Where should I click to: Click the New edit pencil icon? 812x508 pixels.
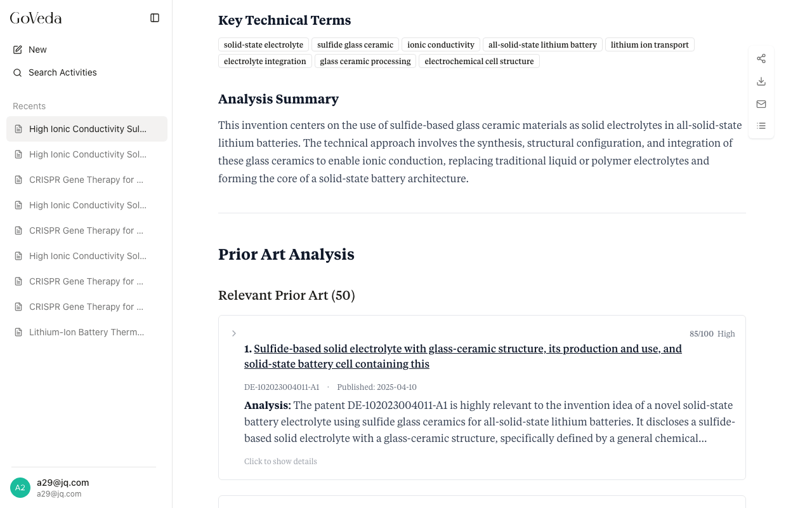pos(18,50)
